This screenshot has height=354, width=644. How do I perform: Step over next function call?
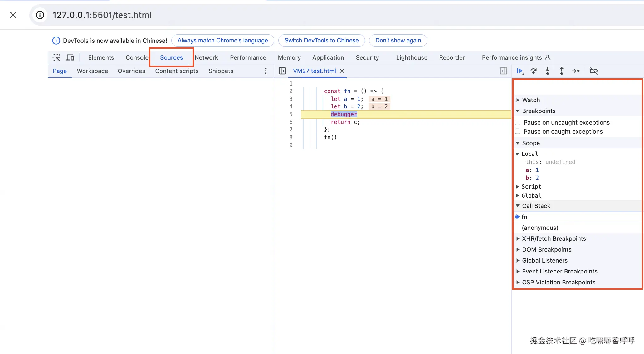coord(534,71)
